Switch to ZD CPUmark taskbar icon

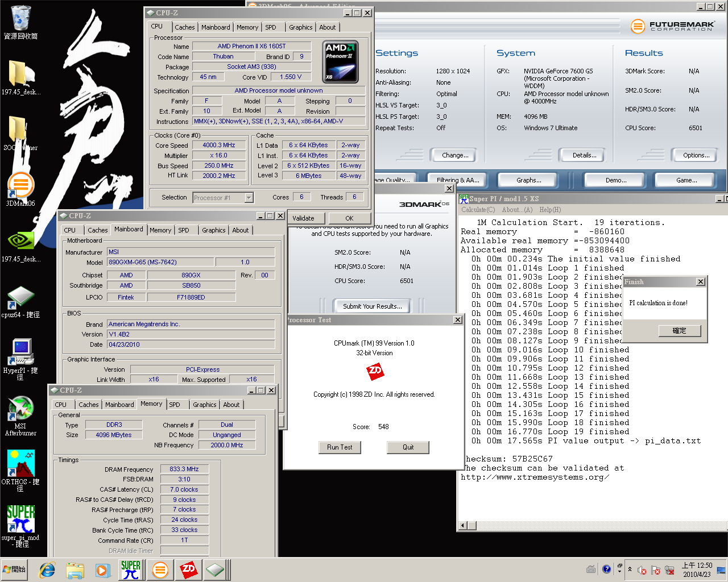pos(188,569)
